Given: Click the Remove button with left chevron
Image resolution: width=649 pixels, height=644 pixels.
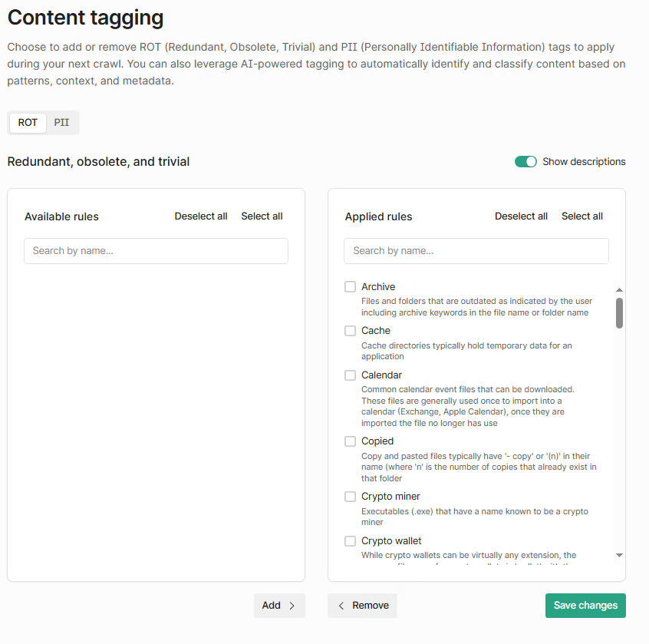Looking at the screenshot, I should [362, 606].
